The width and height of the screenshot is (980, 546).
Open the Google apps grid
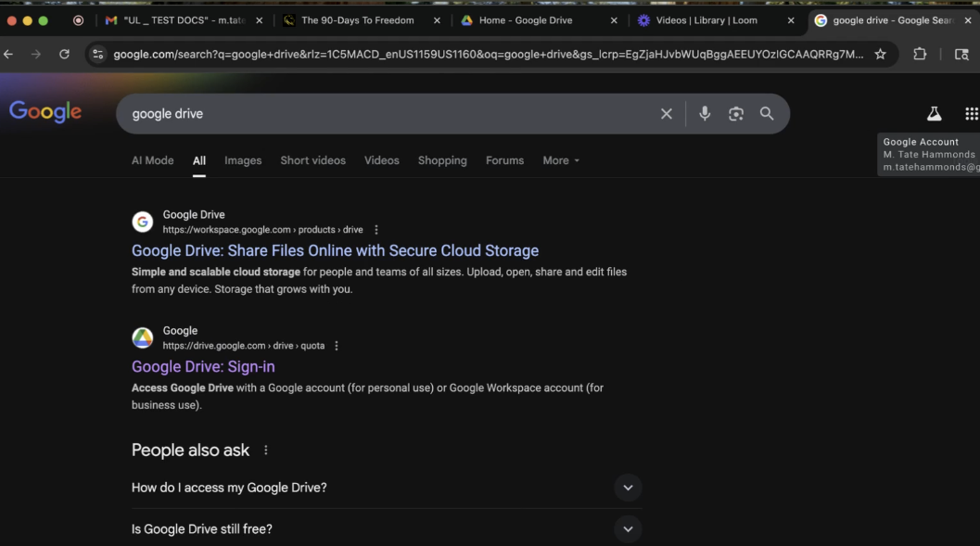(x=972, y=114)
